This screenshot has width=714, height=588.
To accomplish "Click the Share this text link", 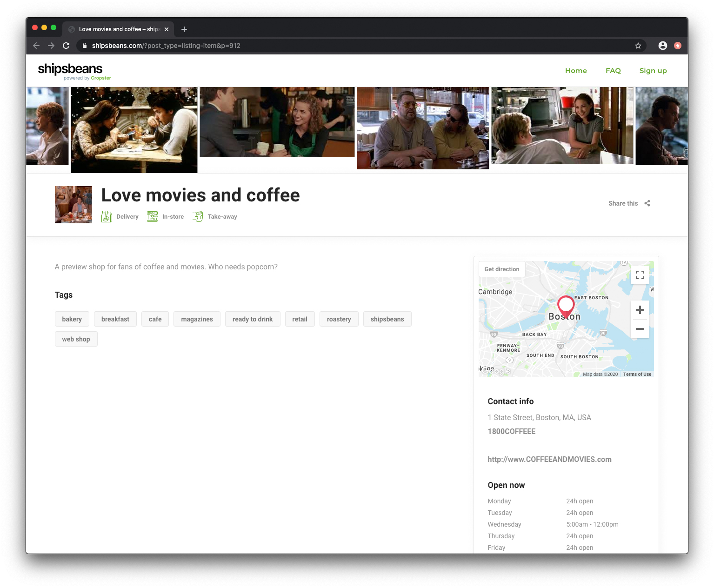I will coord(623,203).
